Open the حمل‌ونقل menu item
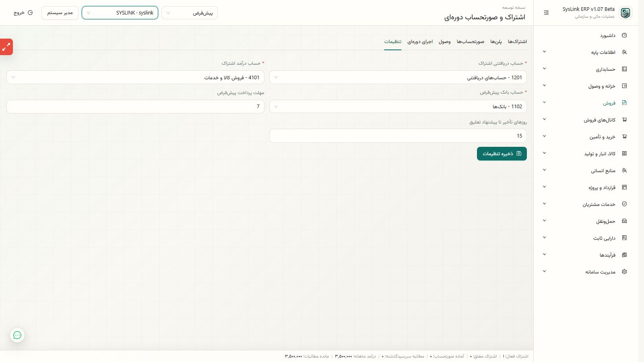 tap(586, 221)
